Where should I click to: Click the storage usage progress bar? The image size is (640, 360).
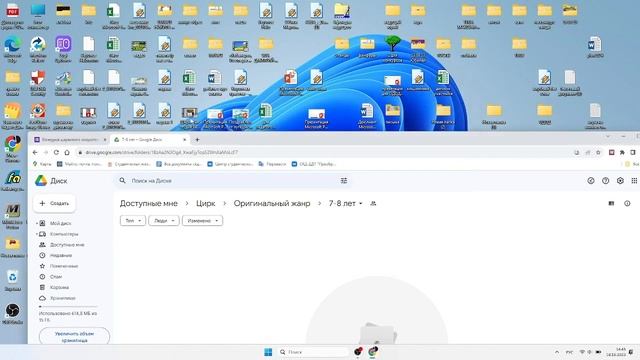tap(68, 306)
